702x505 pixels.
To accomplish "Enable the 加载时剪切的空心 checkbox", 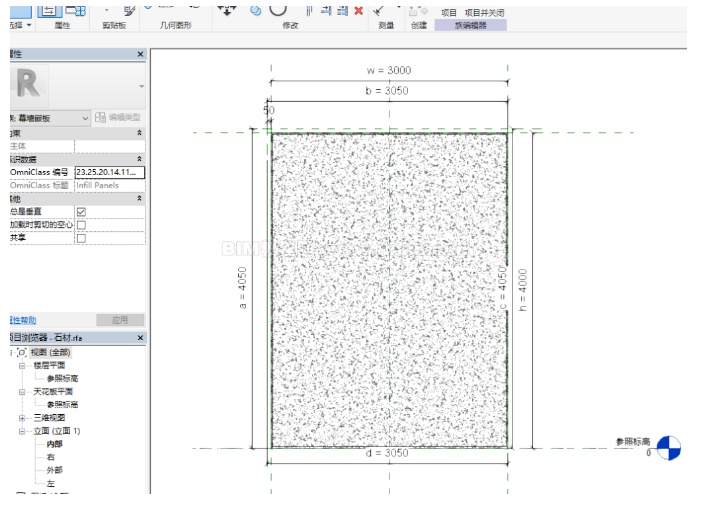I will click(81, 225).
